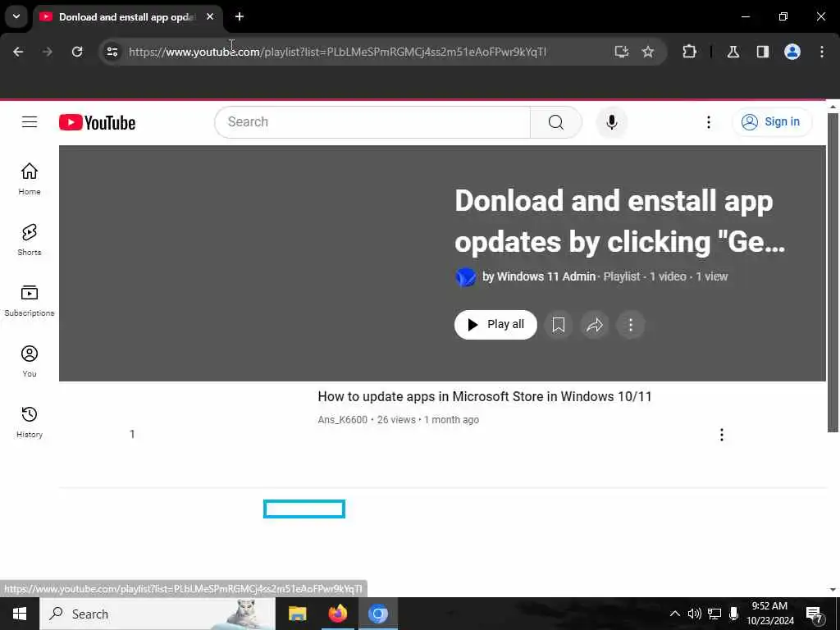Viewport: 840px width, 630px height.
Task: Open tab search dropdown arrow
Action: tap(16, 16)
